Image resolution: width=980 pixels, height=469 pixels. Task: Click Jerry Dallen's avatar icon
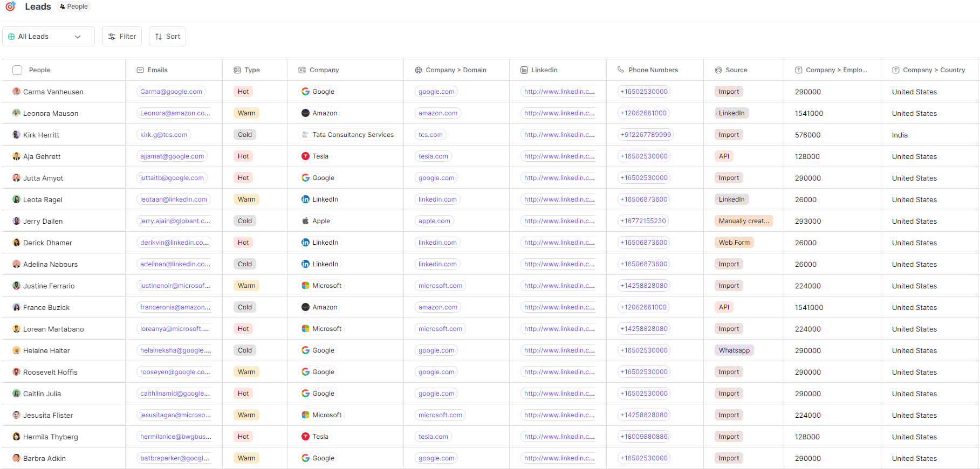17,221
